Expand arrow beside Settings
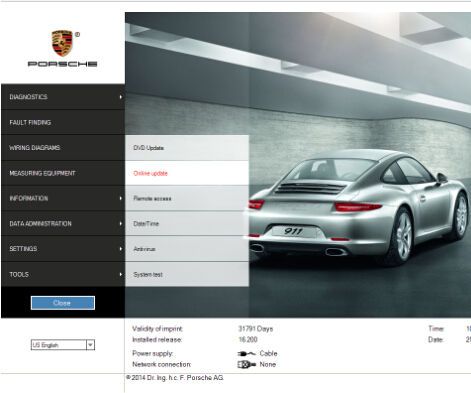The height and width of the screenshot is (393, 471). click(x=121, y=249)
